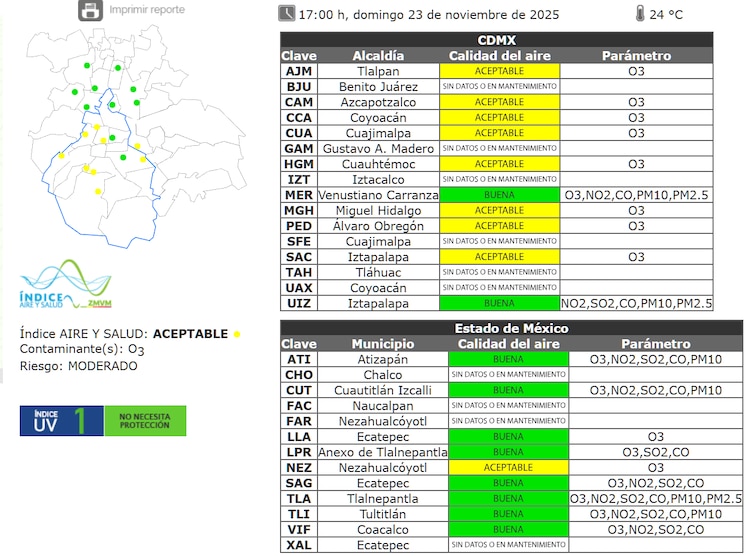Click the green No Necesita Protección badge
The height and width of the screenshot is (556, 750).
[145, 421]
